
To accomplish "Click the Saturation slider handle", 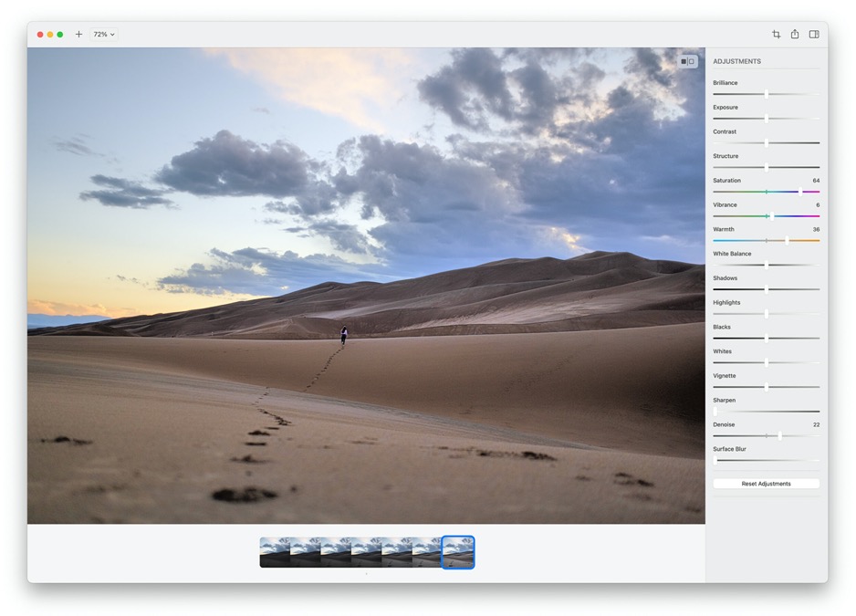I will (x=800, y=192).
